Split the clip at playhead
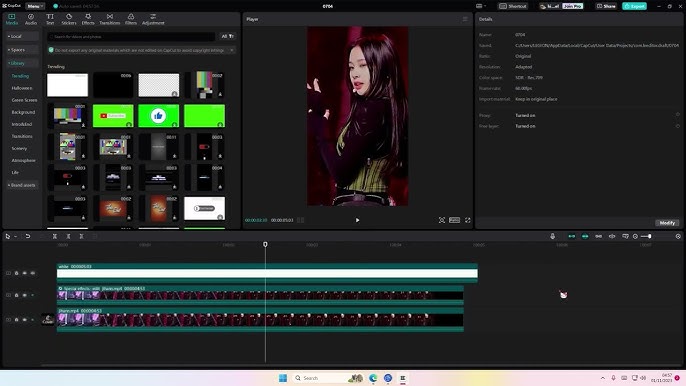 coord(55,236)
